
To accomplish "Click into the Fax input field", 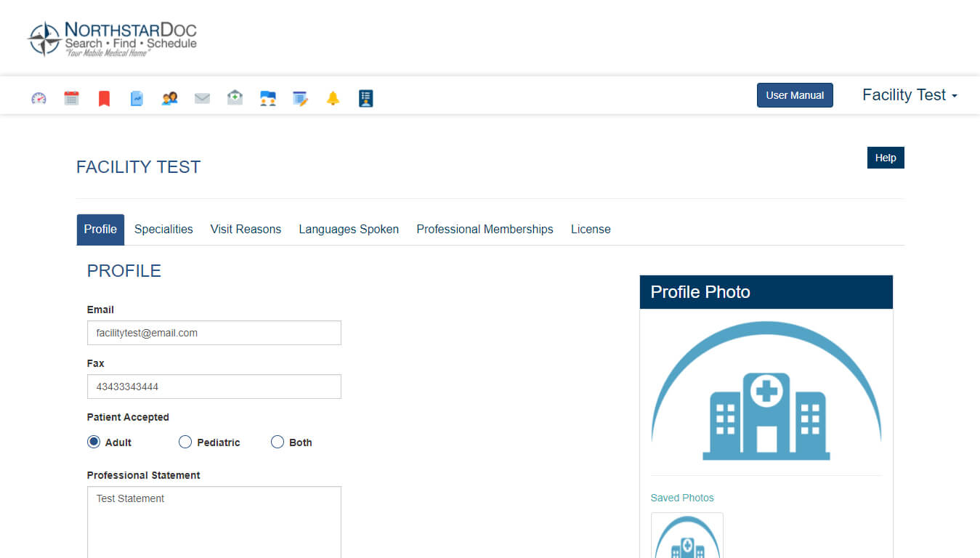I will pyautogui.click(x=214, y=387).
